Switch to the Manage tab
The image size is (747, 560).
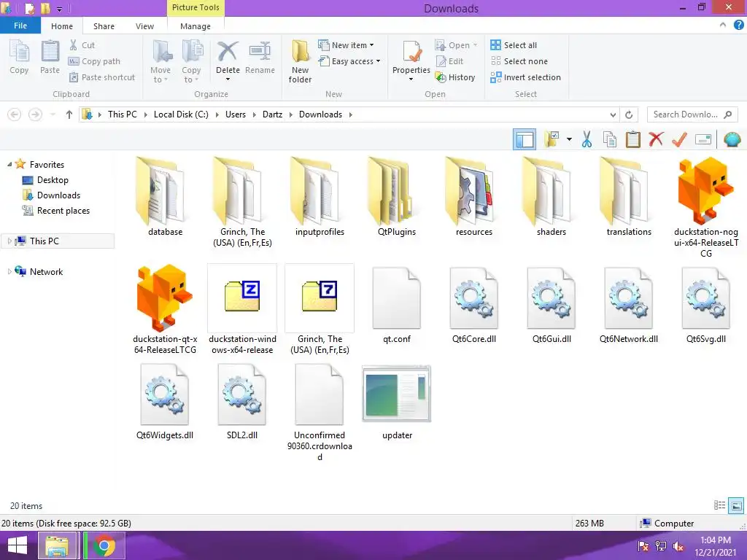tap(196, 26)
